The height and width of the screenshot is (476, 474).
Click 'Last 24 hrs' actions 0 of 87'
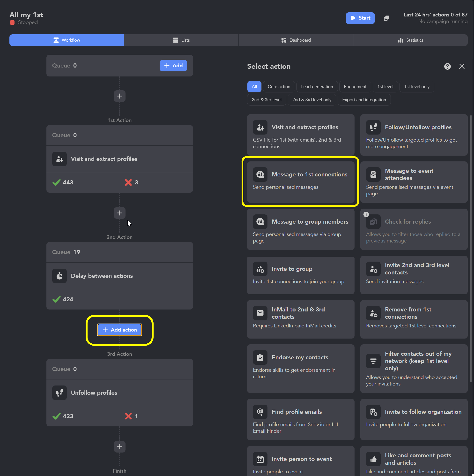pyautogui.click(x=435, y=15)
